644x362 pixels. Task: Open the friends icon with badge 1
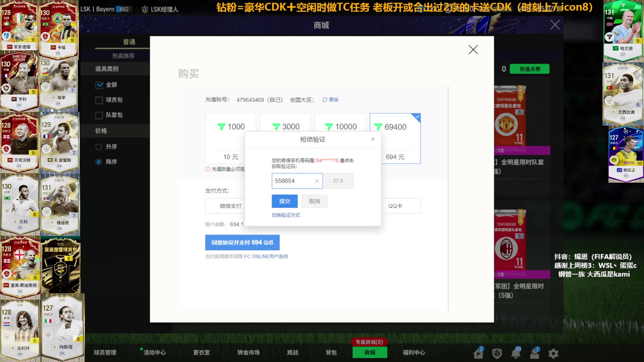[535, 353]
